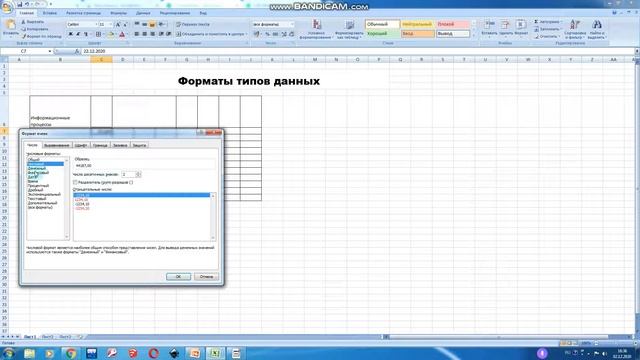
Task: Select Дополнительный in the formats list
Action: tap(42, 203)
